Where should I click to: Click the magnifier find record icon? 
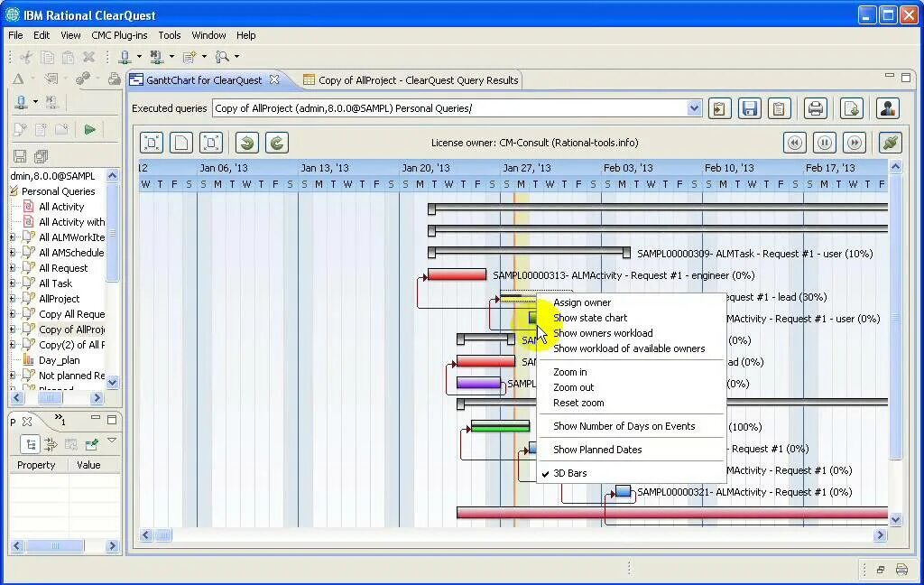coord(222,57)
